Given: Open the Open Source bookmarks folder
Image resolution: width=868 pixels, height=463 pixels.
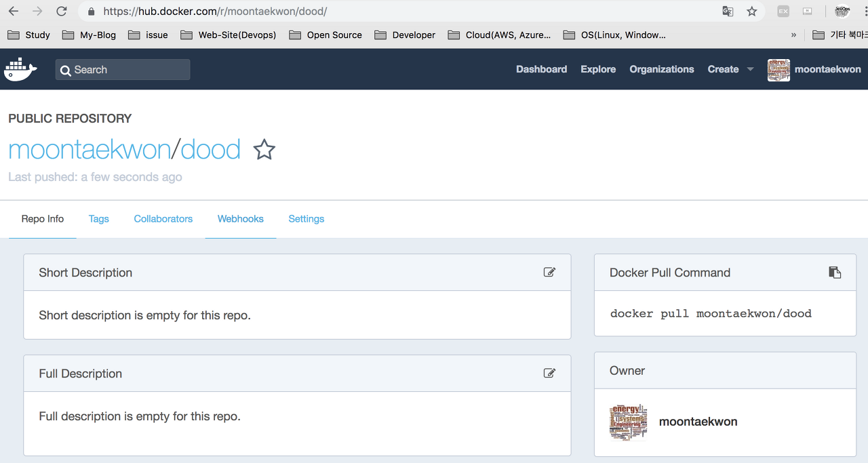Looking at the screenshot, I should tap(325, 35).
